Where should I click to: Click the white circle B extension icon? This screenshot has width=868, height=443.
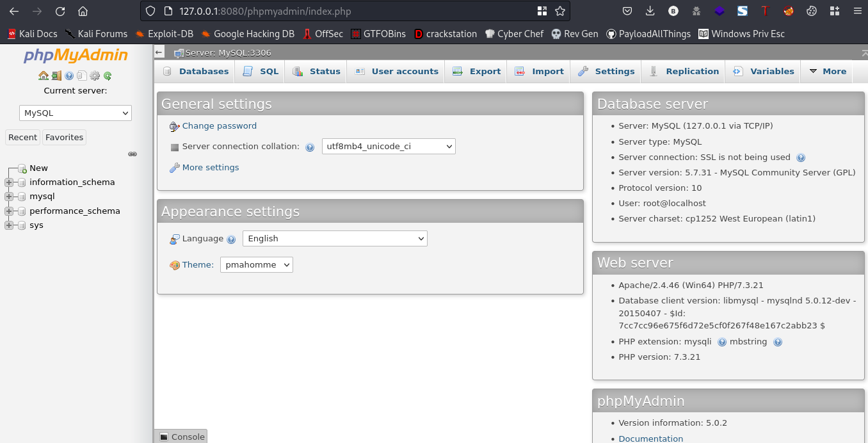(673, 11)
